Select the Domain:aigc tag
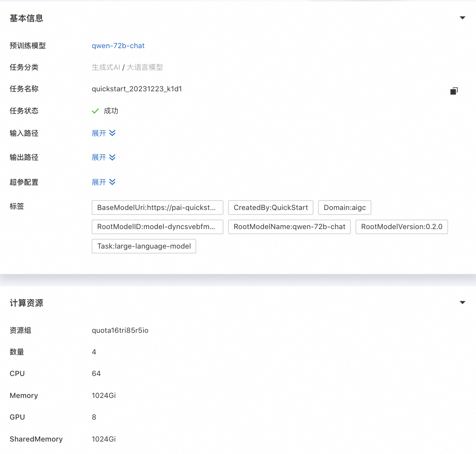Image resolution: width=476 pixels, height=454 pixels. click(x=345, y=207)
